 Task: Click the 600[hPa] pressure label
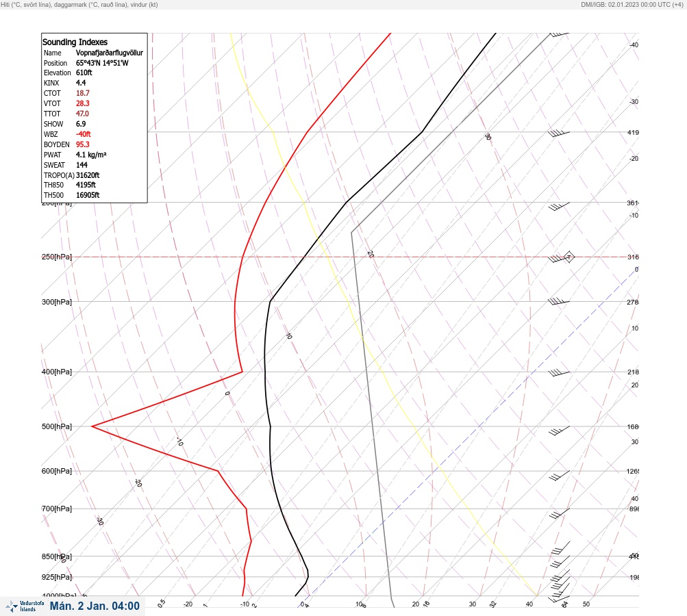coord(57,471)
